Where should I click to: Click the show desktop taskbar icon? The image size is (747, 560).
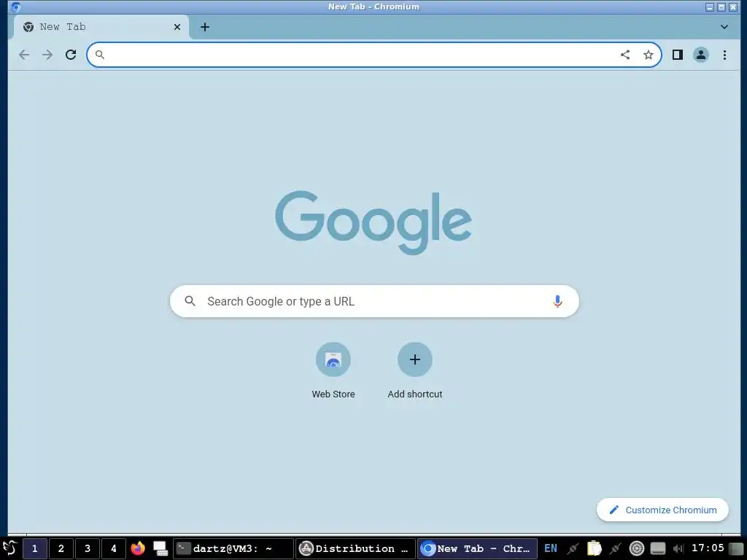tap(160, 548)
